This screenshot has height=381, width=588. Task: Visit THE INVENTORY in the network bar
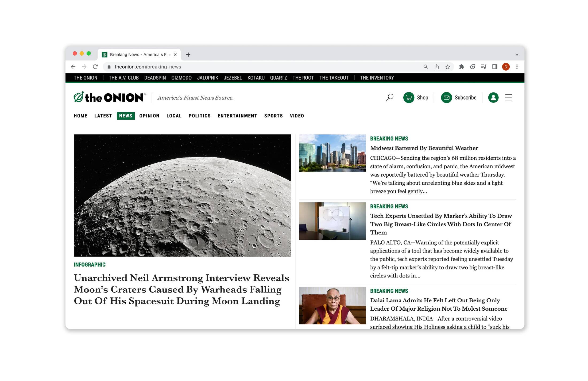pyautogui.click(x=377, y=78)
